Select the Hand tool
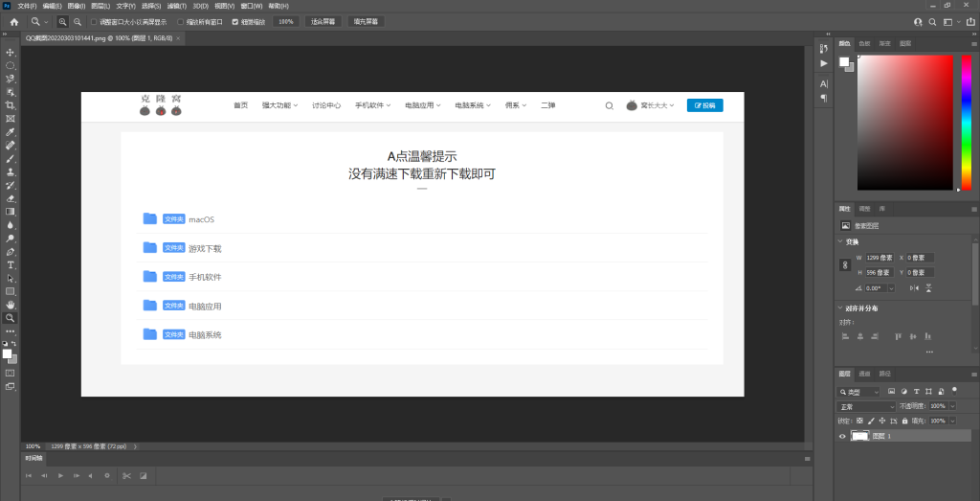Viewport: 980px width, 501px height. tap(10, 305)
